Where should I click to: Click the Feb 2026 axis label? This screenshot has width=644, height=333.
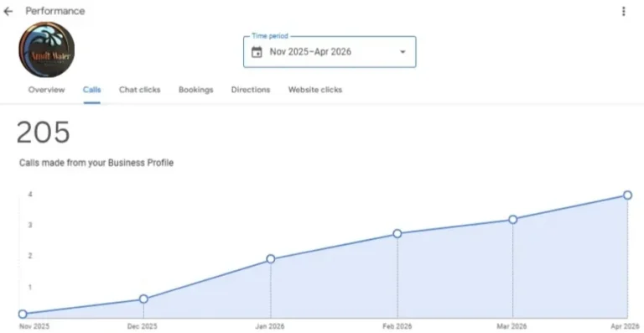pos(397,327)
